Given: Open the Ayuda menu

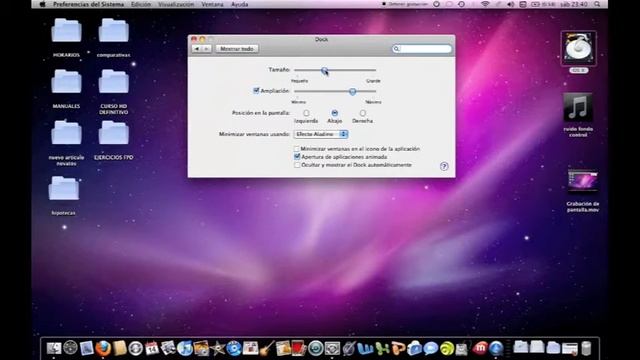Looking at the screenshot, I should [x=240, y=4].
